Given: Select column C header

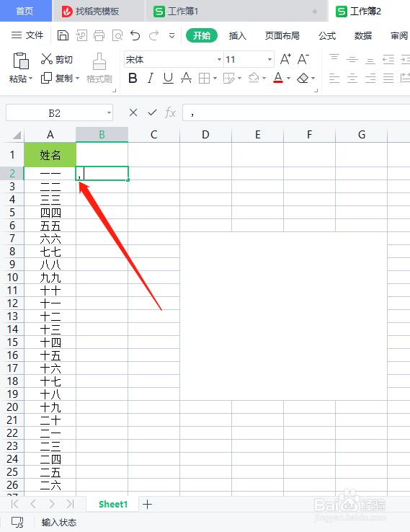Looking at the screenshot, I should pyautogui.click(x=154, y=135).
